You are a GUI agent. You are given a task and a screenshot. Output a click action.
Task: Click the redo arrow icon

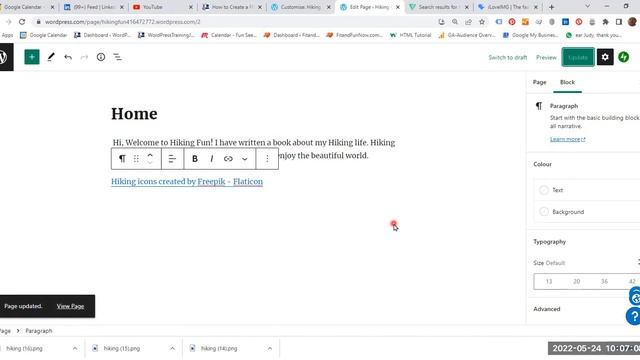[84, 57]
